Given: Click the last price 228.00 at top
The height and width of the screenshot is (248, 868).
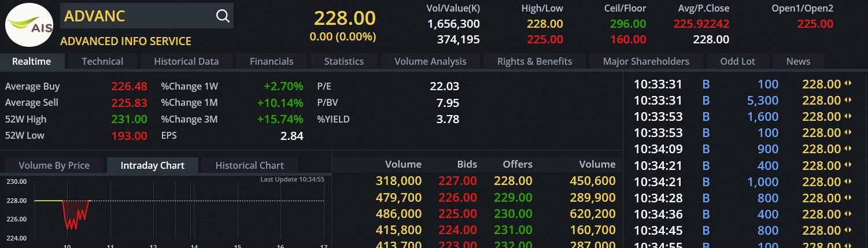Looking at the screenshot, I should pyautogui.click(x=345, y=18).
